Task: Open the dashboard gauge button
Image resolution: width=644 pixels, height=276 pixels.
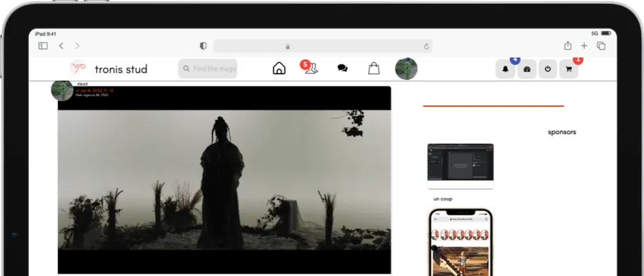Action: [527, 69]
